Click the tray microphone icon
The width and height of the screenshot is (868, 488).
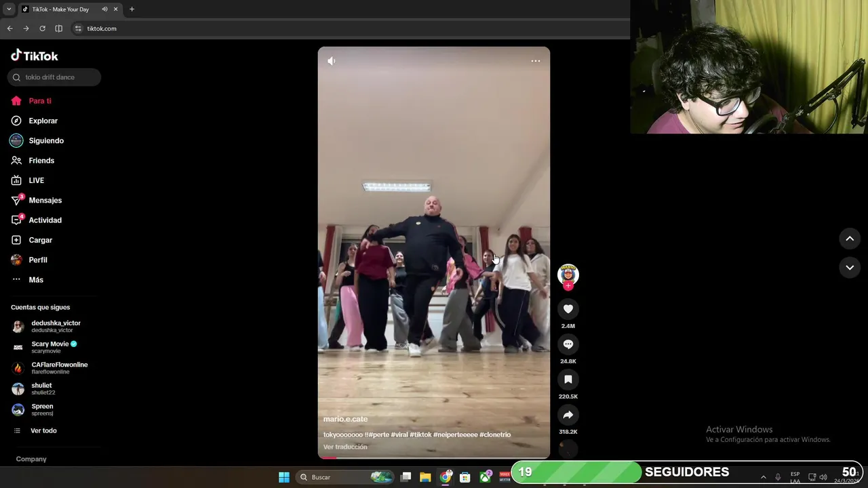coord(778,477)
